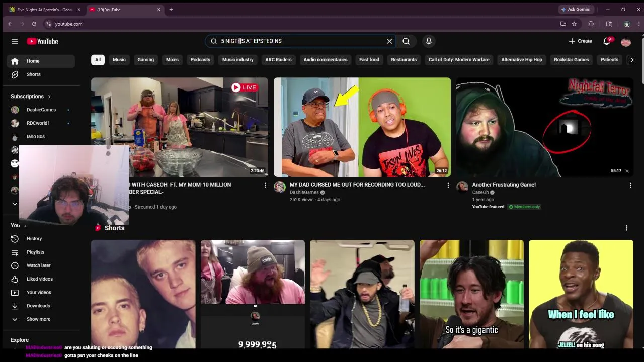Open RDCworld1 subscription channel

pos(41,123)
